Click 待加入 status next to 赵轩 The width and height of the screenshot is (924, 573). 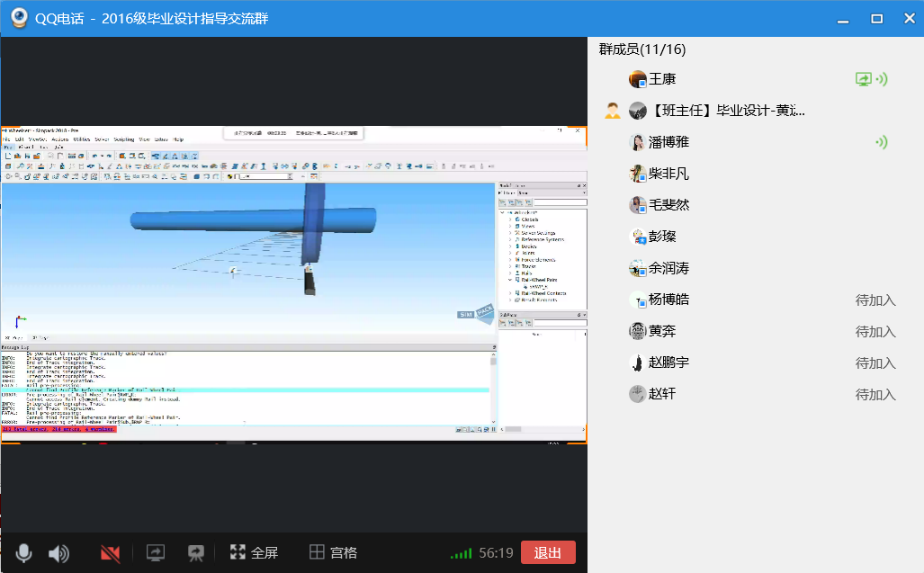point(875,394)
